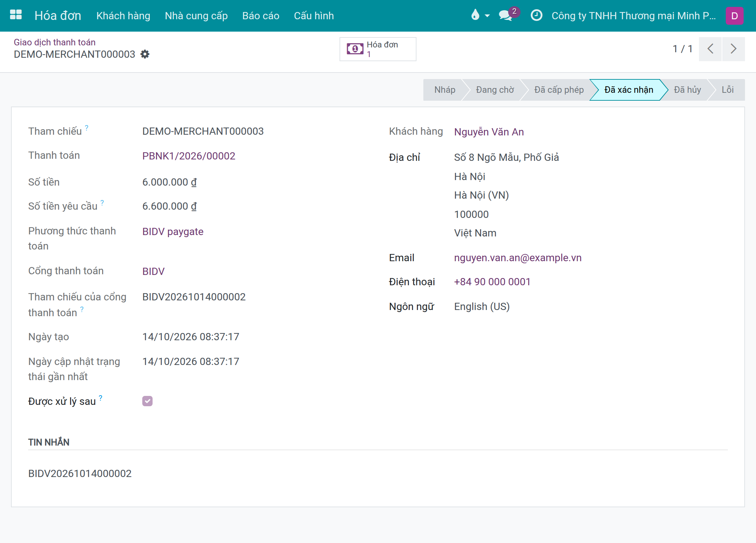Click help tooltip beside Tham chiếu của cổng thanh toán
The height and width of the screenshot is (543, 756).
coord(82,309)
